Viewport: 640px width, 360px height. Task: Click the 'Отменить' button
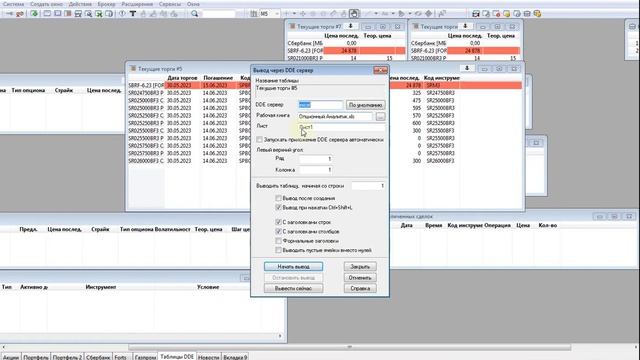coord(360,278)
